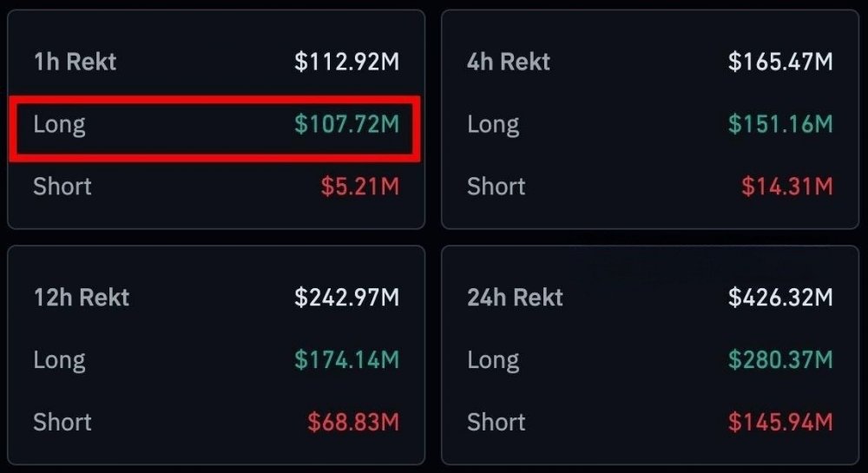Image resolution: width=868 pixels, height=473 pixels.
Task: Select the 1h Rekt total $112.92M
Action: [346, 62]
